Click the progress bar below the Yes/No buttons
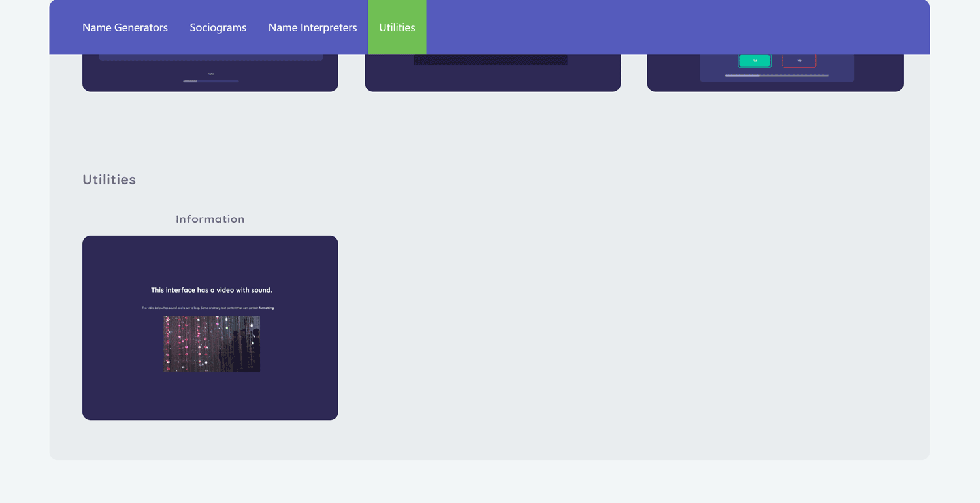980x503 pixels. (x=776, y=76)
